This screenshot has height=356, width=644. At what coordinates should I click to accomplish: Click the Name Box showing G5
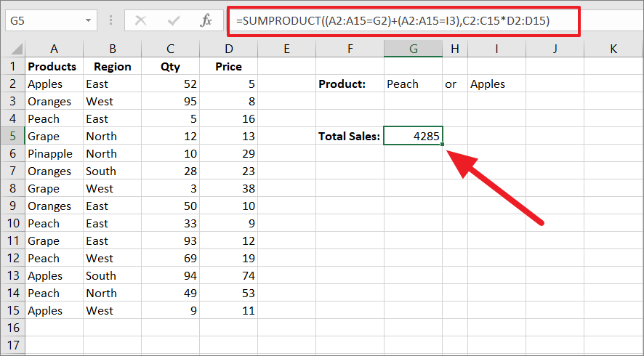[x=52, y=20]
